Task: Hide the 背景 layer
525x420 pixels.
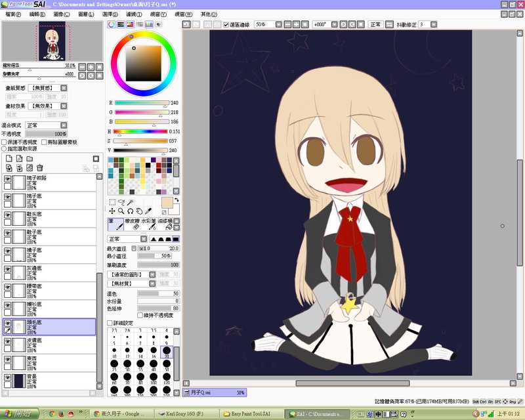Action: pyautogui.click(x=7, y=377)
